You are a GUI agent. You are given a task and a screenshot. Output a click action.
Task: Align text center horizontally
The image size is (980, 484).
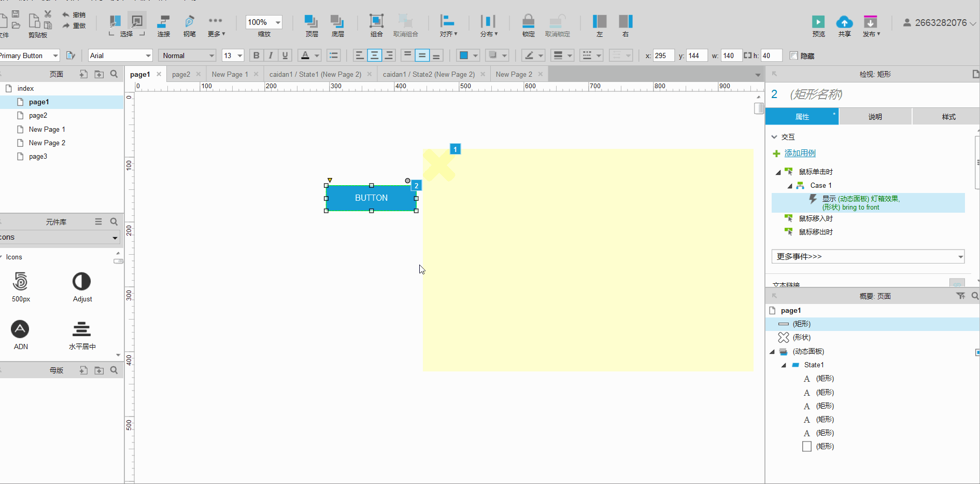[374, 56]
